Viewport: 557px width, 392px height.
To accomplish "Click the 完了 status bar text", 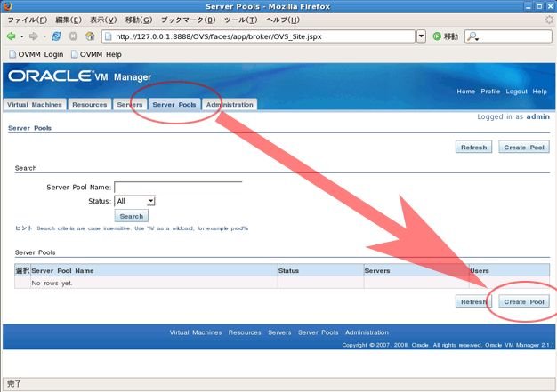I will pyautogui.click(x=14, y=383).
